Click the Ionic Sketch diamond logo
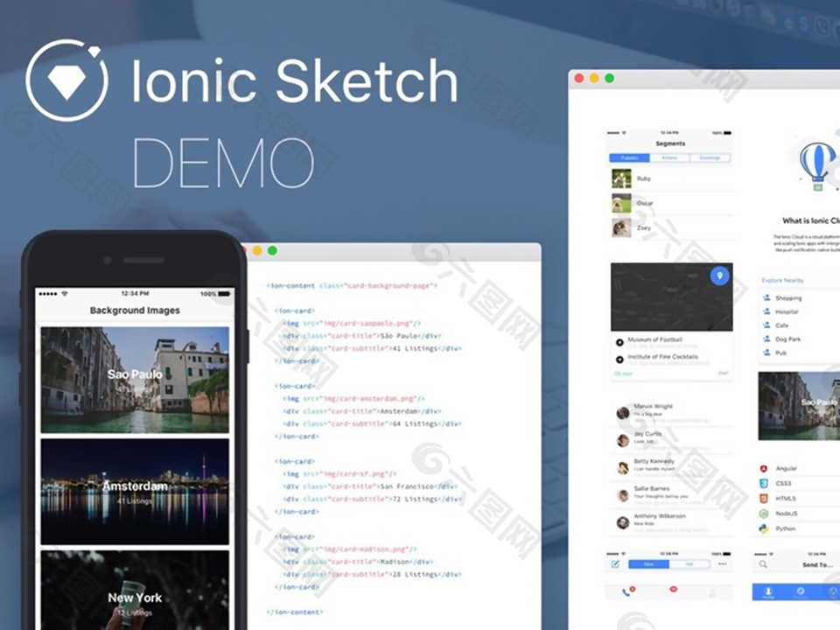The height and width of the screenshot is (630, 840). (x=66, y=80)
